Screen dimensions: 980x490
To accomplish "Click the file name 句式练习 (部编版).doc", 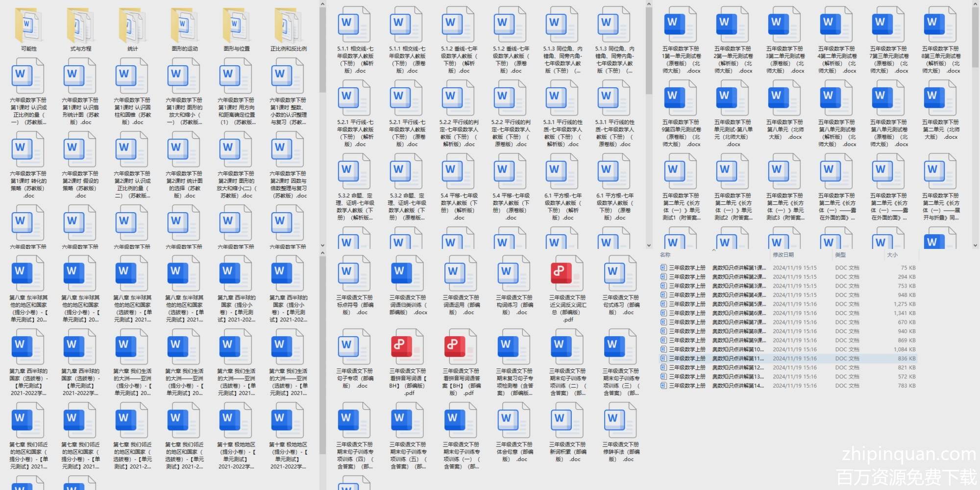I will 621,305.
